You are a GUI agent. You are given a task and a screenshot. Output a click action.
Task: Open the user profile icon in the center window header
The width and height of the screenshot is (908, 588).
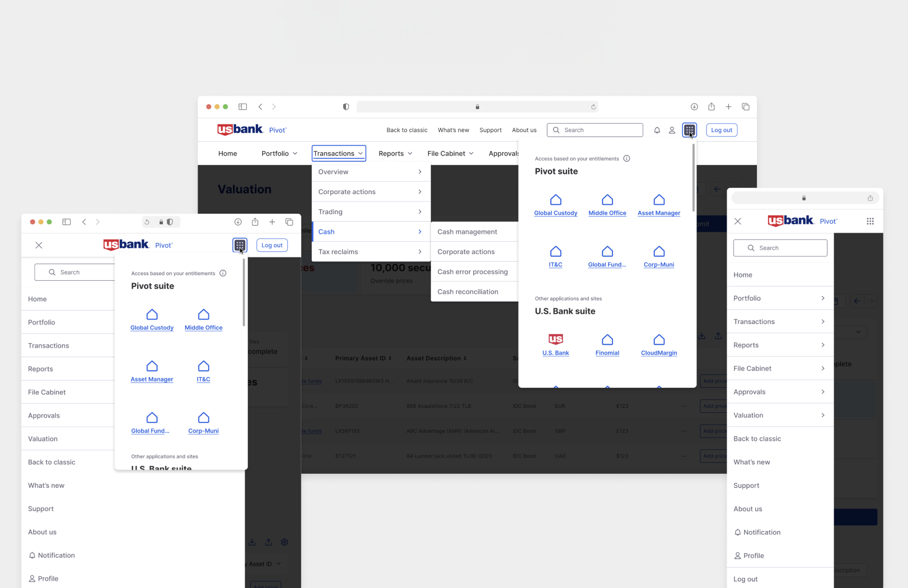point(672,130)
